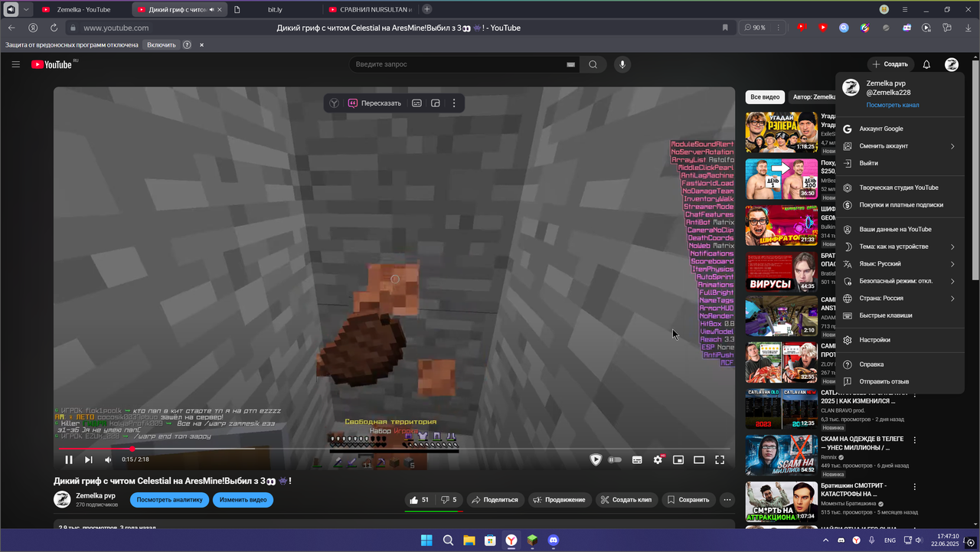Adjust the 90% zoom indicator
The height and width of the screenshot is (552, 980).
click(x=755, y=28)
